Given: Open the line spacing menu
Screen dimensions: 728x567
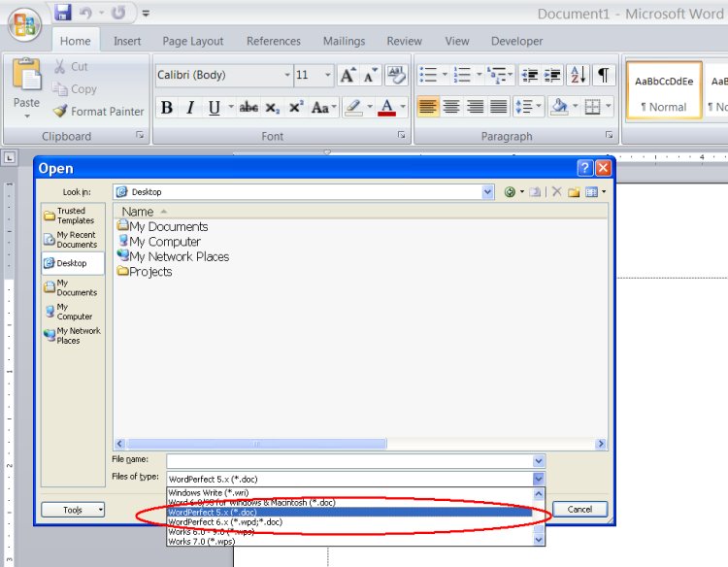Looking at the screenshot, I should pos(528,107).
